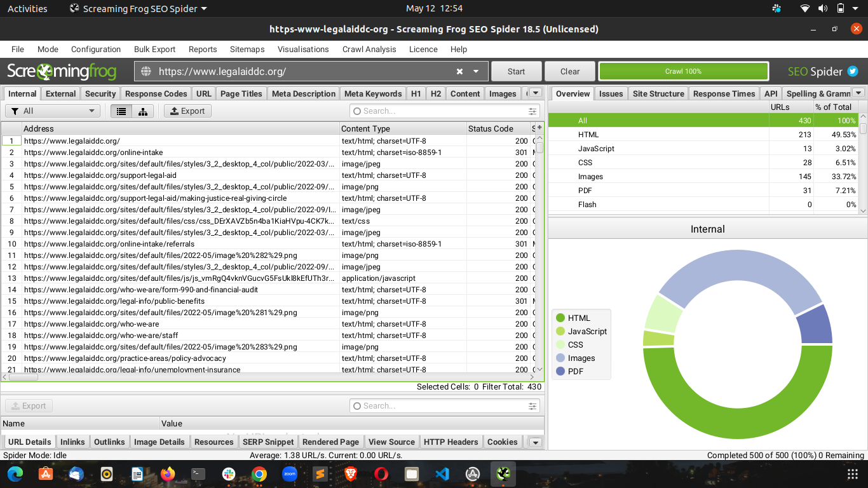Click the Twitter icon beside SEO Spider

[x=853, y=71]
